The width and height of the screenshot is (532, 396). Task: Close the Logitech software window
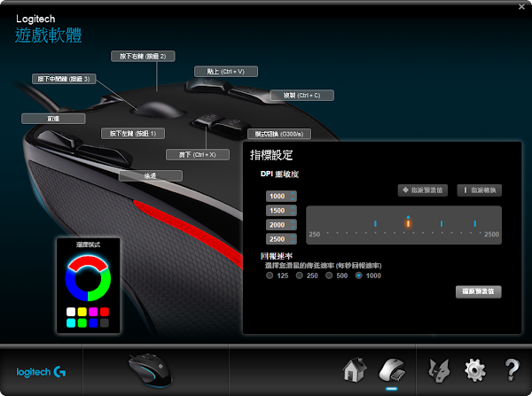point(521,6)
